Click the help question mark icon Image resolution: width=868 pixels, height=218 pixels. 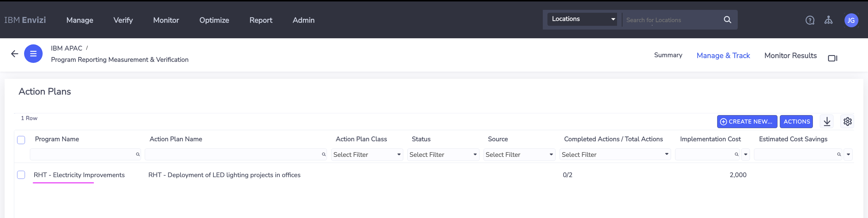pos(810,20)
